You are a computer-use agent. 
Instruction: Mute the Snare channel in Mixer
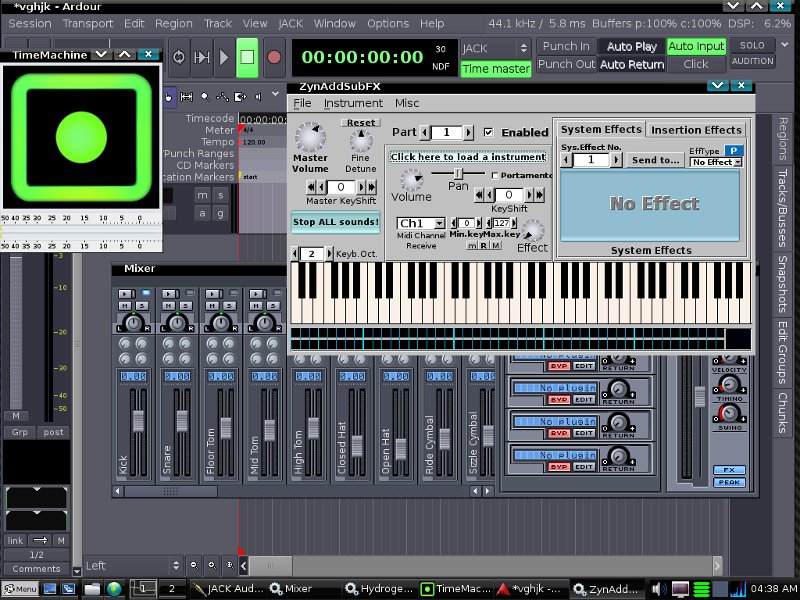coord(168,306)
